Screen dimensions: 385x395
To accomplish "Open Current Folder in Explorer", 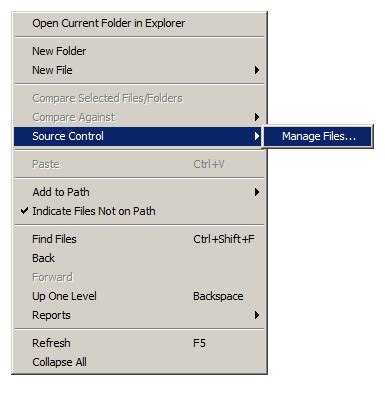I will (139, 23).
